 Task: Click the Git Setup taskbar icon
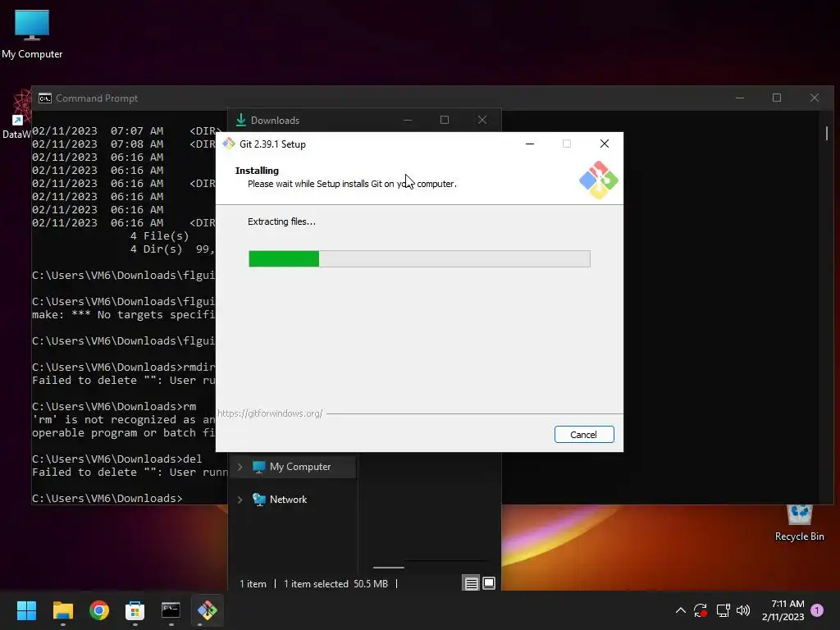coord(208,610)
